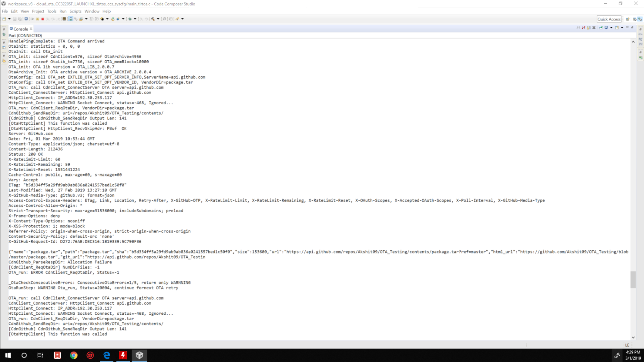Click the Code Composer Studio cube taskbar icon
The height and width of the screenshot is (362, 644).
pos(139,355)
